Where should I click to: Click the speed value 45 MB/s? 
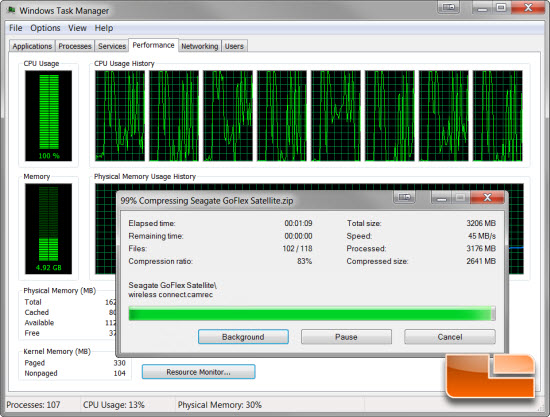482,236
